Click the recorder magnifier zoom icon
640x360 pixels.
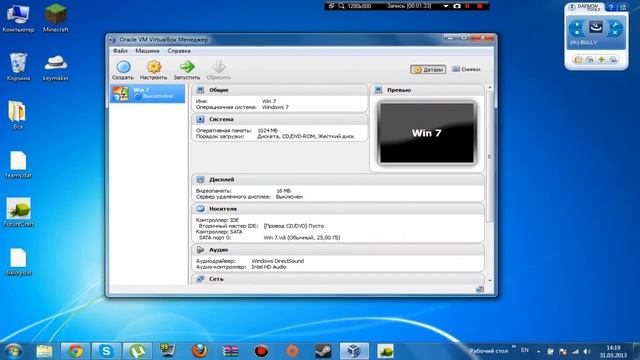coord(341,6)
